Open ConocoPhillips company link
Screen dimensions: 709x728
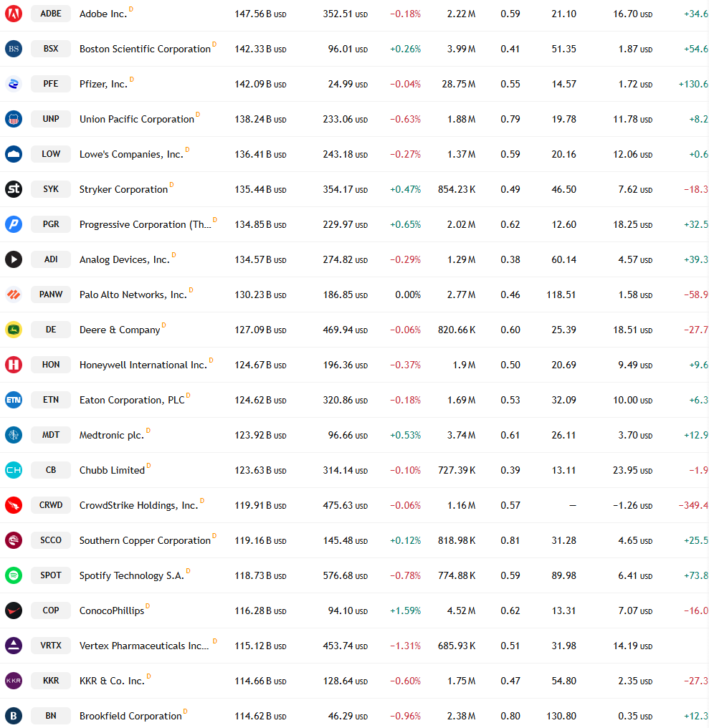tap(112, 611)
